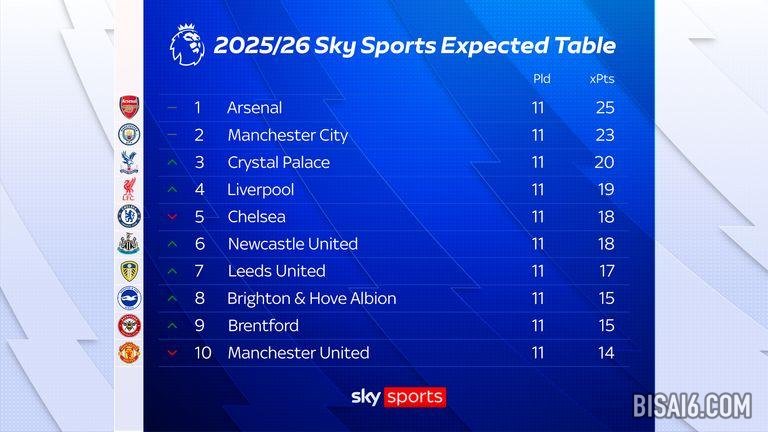Click the Leeds United club crest

click(x=130, y=271)
